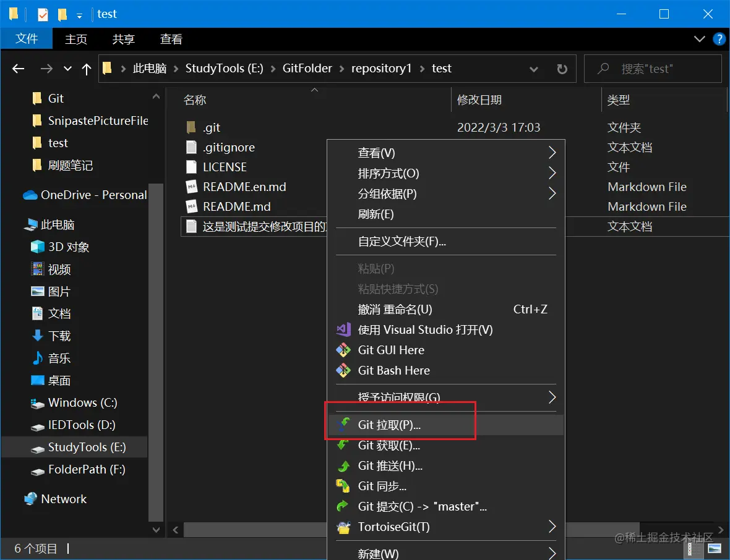Click the properties checkmark icon in title bar
The width and height of the screenshot is (730, 560).
[x=42, y=14]
